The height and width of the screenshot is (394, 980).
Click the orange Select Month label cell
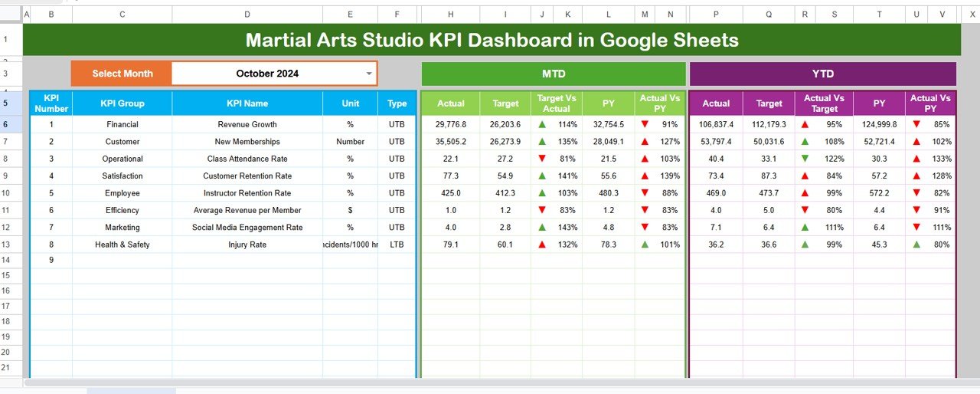point(122,74)
